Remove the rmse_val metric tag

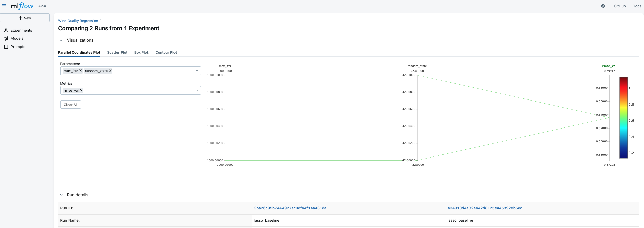(81, 90)
